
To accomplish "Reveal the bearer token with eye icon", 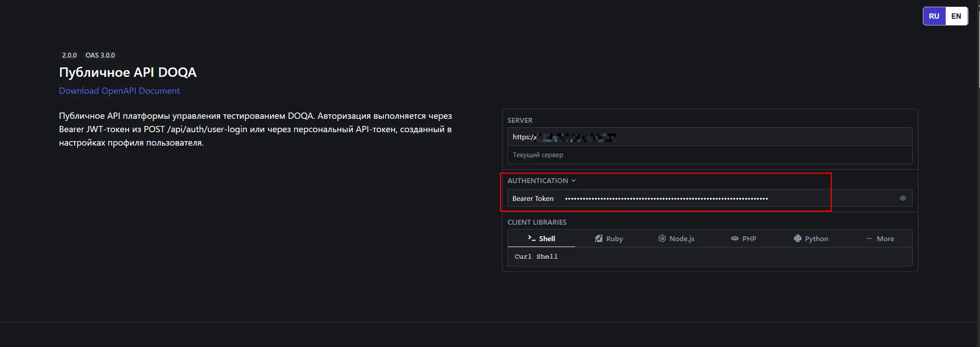I will tap(903, 198).
